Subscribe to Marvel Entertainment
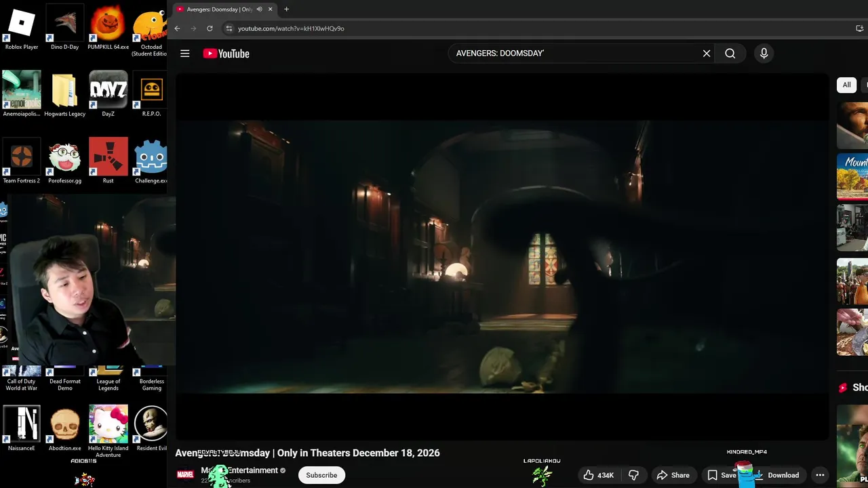Image resolution: width=868 pixels, height=488 pixels. point(321,475)
